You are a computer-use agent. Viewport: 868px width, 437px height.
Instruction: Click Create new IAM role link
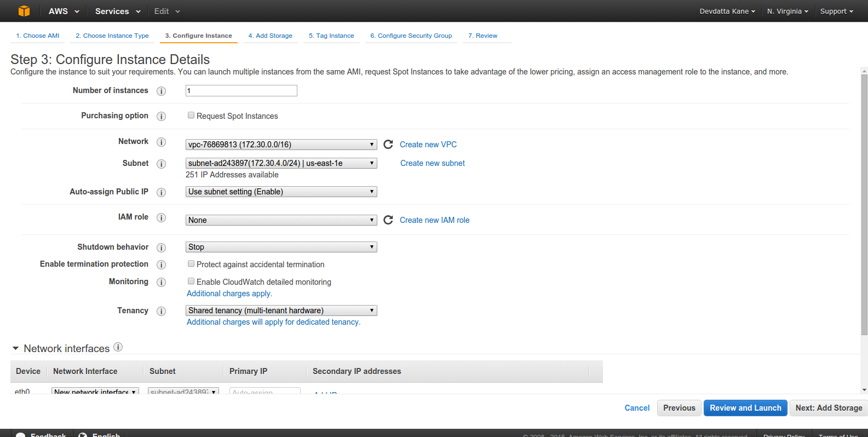click(435, 220)
